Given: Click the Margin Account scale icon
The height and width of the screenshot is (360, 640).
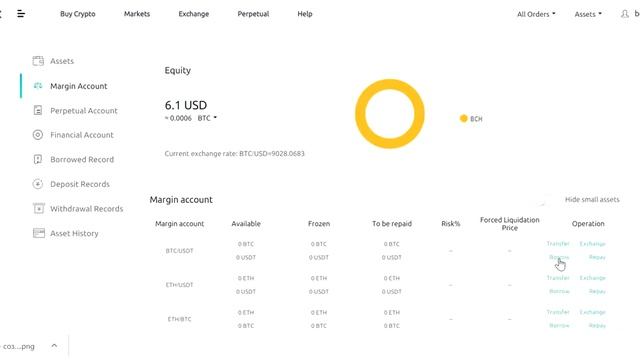Looking at the screenshot, I should pos(38,86).
